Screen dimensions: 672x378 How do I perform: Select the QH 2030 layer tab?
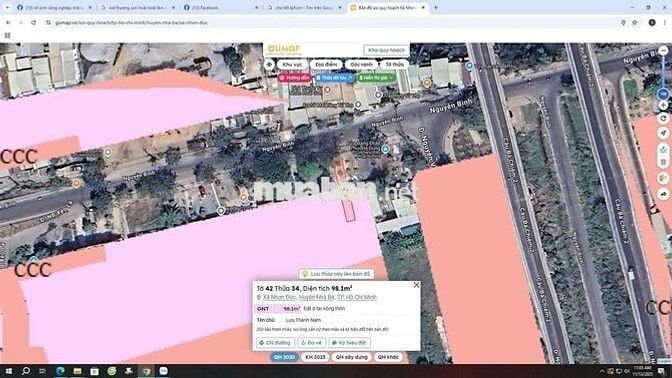[x=284, y=357]
